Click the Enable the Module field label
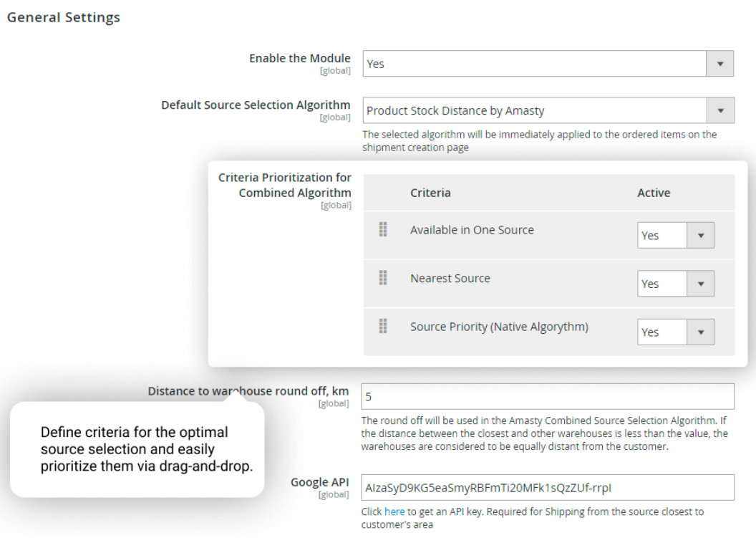This screenshot has width=756, height=538. click(x=299, y=58)
